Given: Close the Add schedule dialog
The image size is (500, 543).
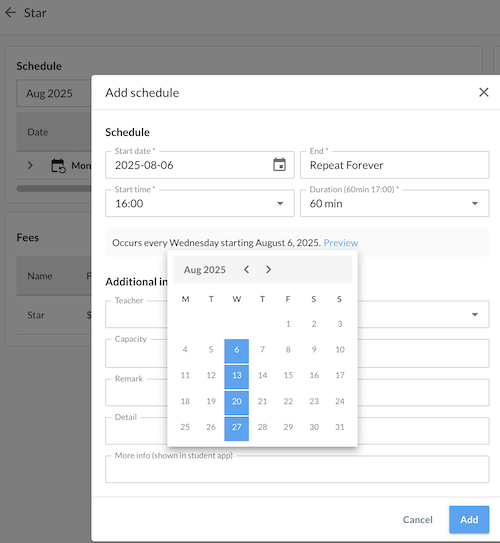Looking at the screenshot, I should pyautogui.click(x=483, y=92).
